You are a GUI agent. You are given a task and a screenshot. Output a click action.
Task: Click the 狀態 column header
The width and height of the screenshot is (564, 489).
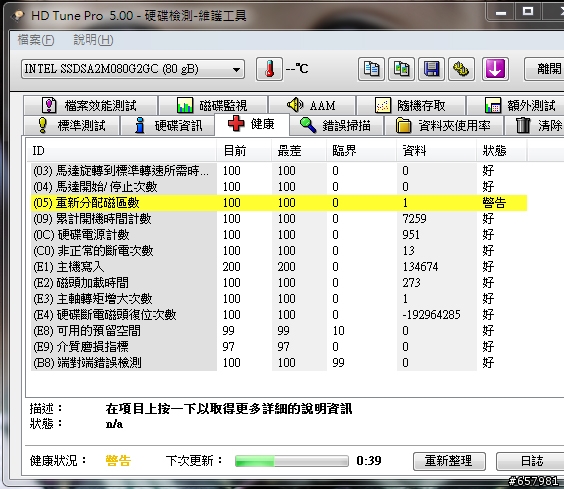(x=502, y=150)
